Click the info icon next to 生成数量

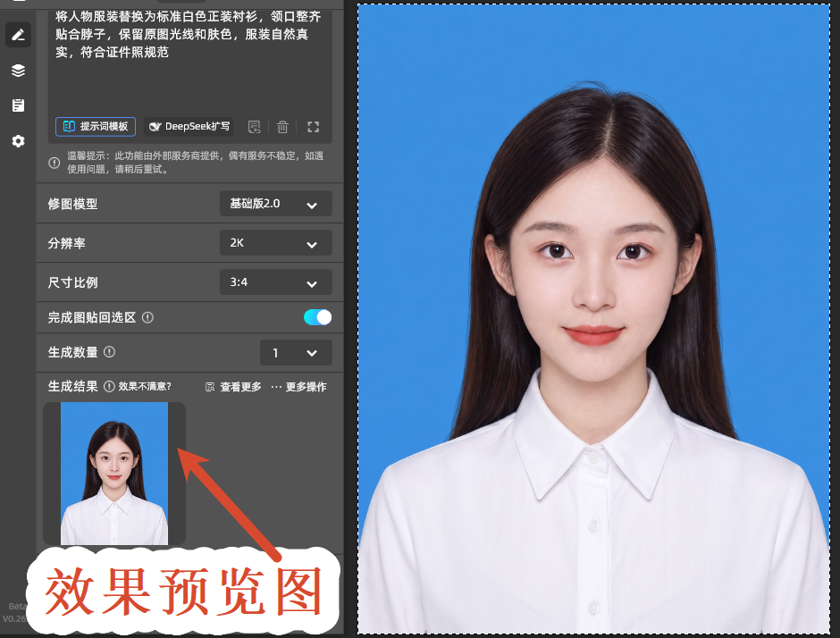pyautogui.click(x=109, y=352)
